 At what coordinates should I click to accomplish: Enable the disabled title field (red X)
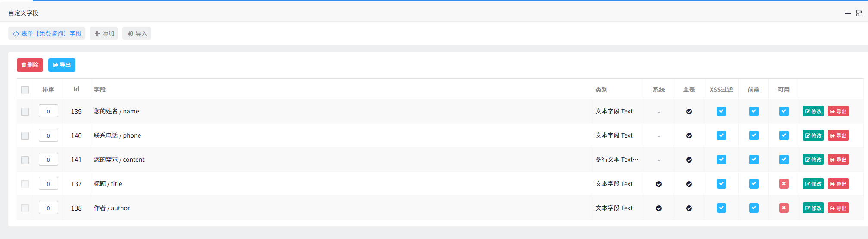pyautogui.click(x=784, y=184)
